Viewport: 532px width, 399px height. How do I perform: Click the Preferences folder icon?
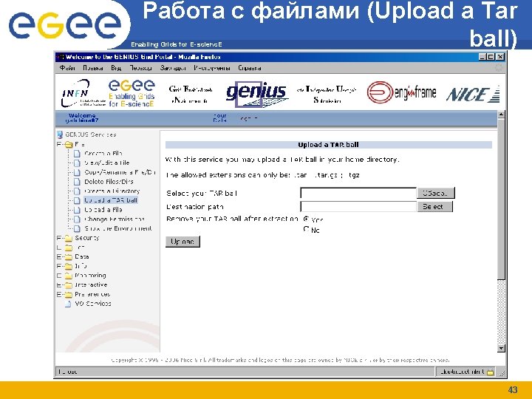pos(69,295)
